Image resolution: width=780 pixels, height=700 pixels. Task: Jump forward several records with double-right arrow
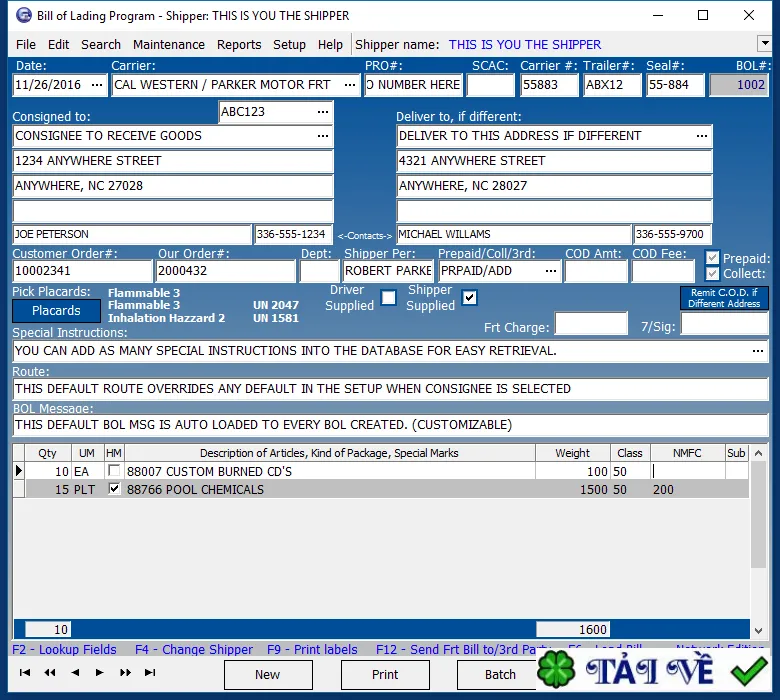tap(125, 673)
